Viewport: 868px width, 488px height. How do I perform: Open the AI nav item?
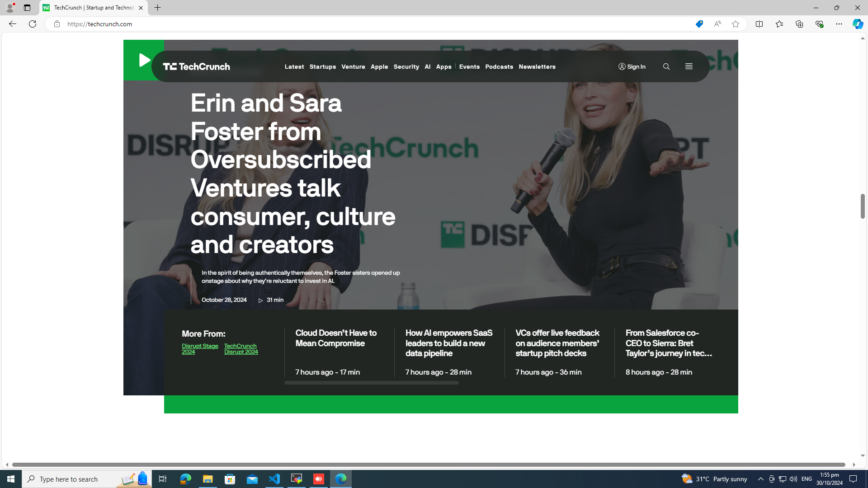tap(427, 66)
